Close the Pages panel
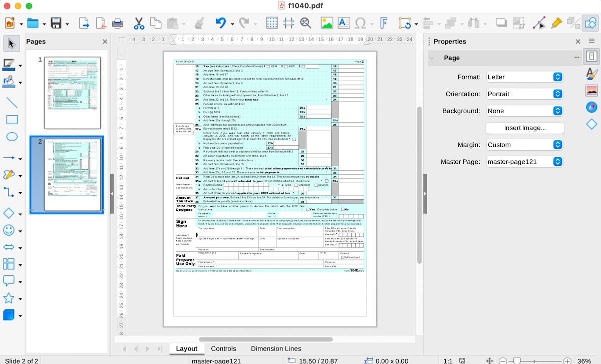The width and height of the screenshot is (601, 364). pyautogui.click(x=105, y=42)
